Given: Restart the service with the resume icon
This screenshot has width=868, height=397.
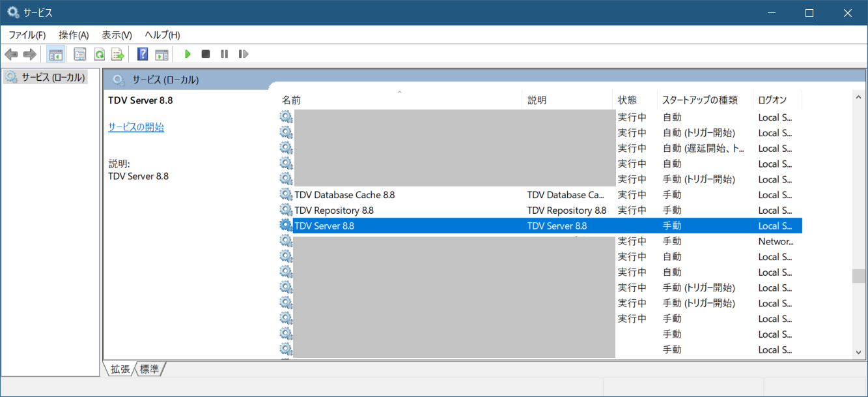Looking at the screenshot, I should [244, 54].
